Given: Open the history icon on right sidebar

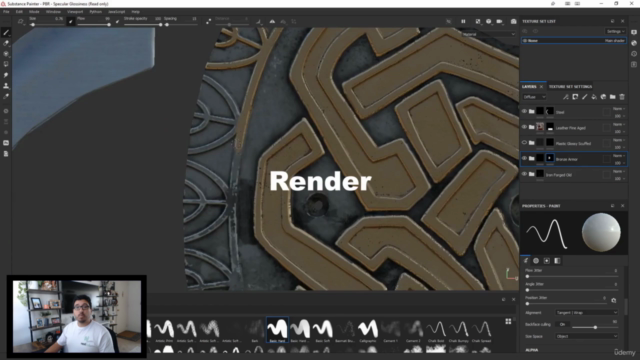Looking at the screenshot, I should click(634, 53).
